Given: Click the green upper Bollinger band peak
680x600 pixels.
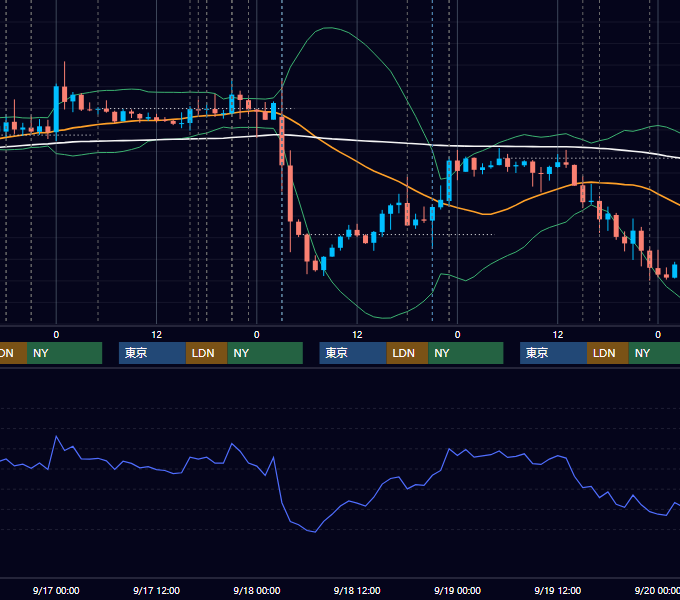Looking at the screenshot, I should 330,28.
